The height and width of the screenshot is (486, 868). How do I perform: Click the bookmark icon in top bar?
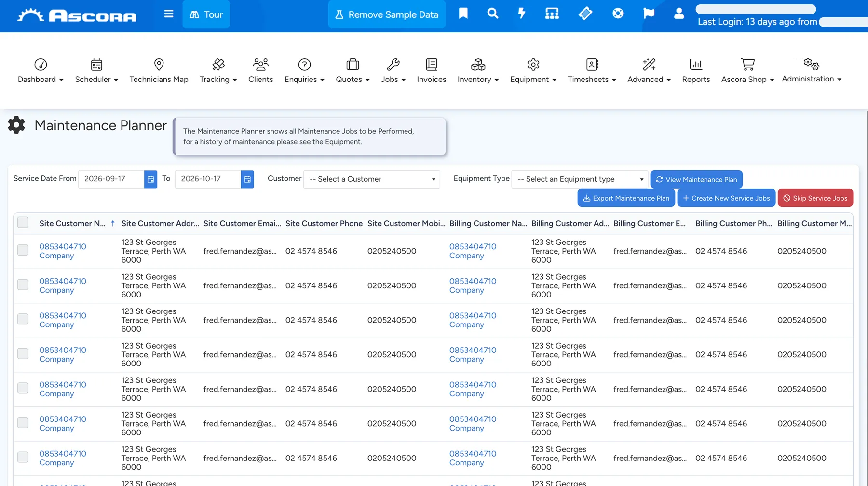(463, 13)
